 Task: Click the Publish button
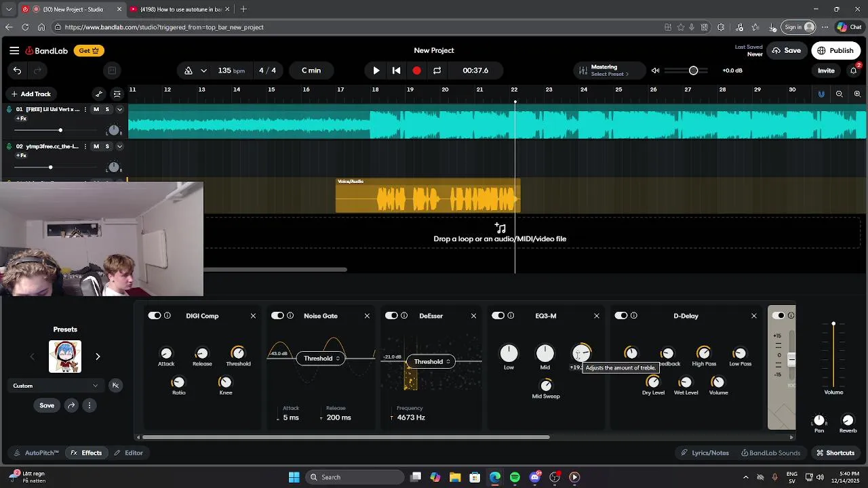coord(836,50)
